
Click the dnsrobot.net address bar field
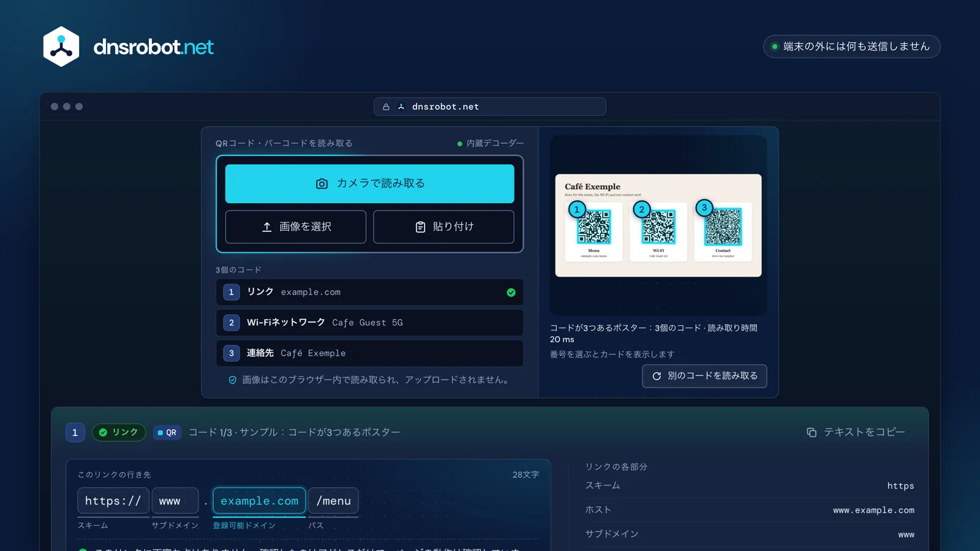pos(490,107)
